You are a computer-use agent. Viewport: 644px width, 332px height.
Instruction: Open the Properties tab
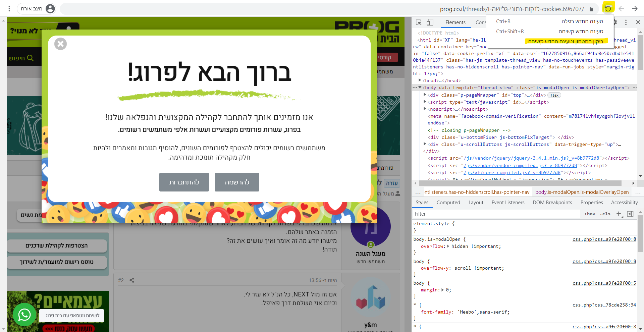click(592, 203)
